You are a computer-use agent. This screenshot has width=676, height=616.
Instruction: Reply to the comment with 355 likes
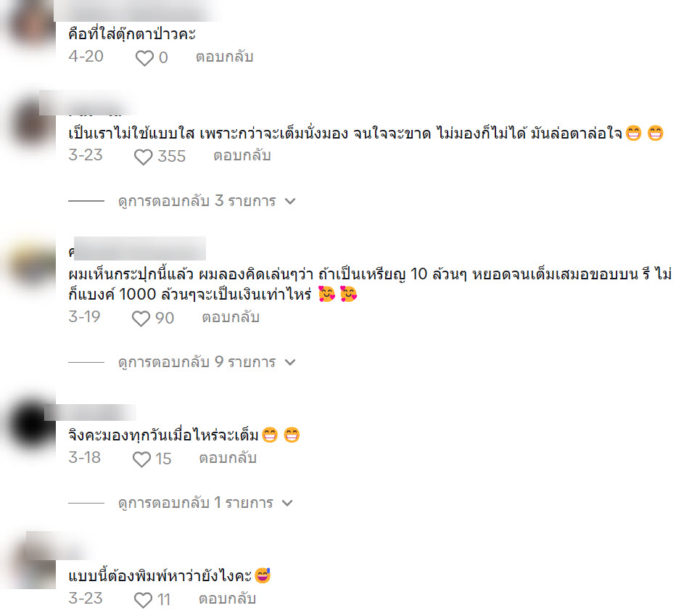point(242,155)
